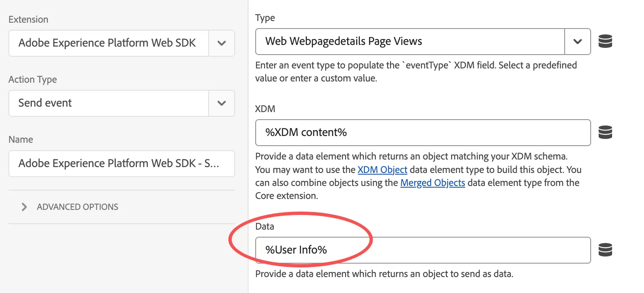Viewport: 644px width, 293px height.
Task: Open the Action Type dropdown arrow
Action: pos(222,103)
